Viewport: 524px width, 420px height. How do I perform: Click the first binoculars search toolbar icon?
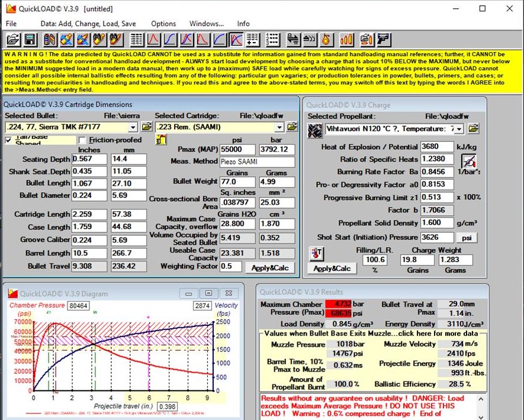99,40
